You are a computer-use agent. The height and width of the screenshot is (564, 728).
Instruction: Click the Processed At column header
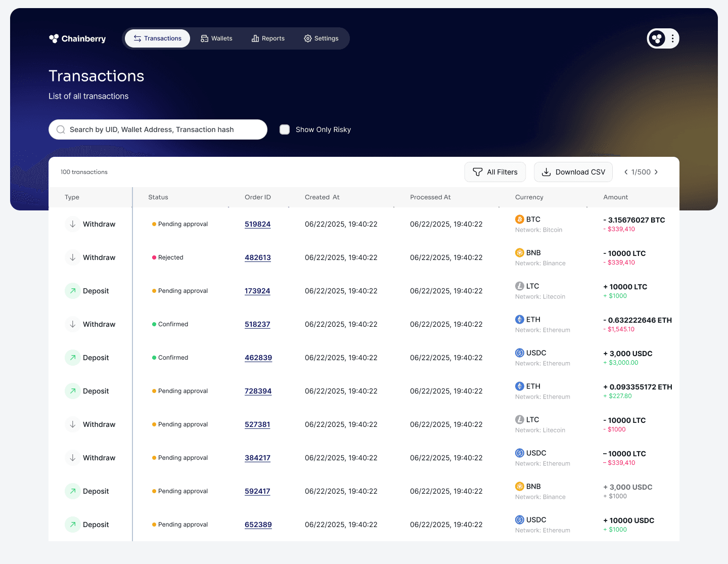(430, 197)
